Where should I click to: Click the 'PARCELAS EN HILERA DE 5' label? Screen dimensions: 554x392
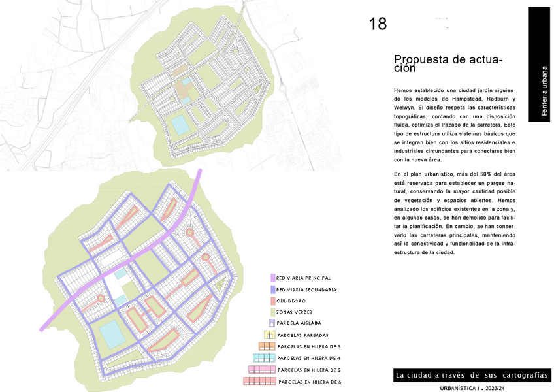(309, 370)
